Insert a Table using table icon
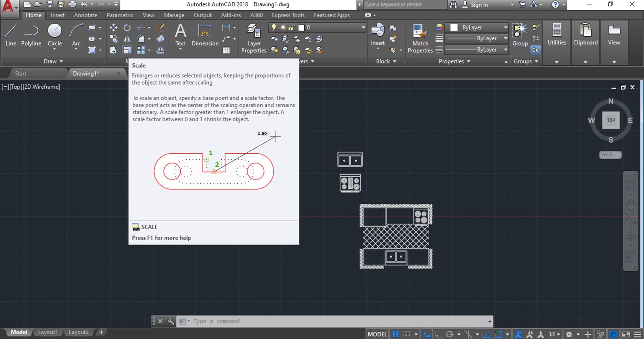This screenshot has width=644, height=339. click(x=226, y=50)
